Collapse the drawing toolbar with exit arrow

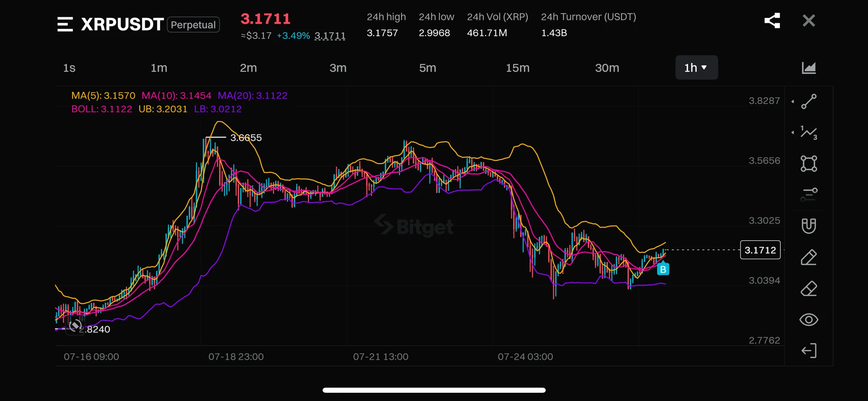[809, 351]
